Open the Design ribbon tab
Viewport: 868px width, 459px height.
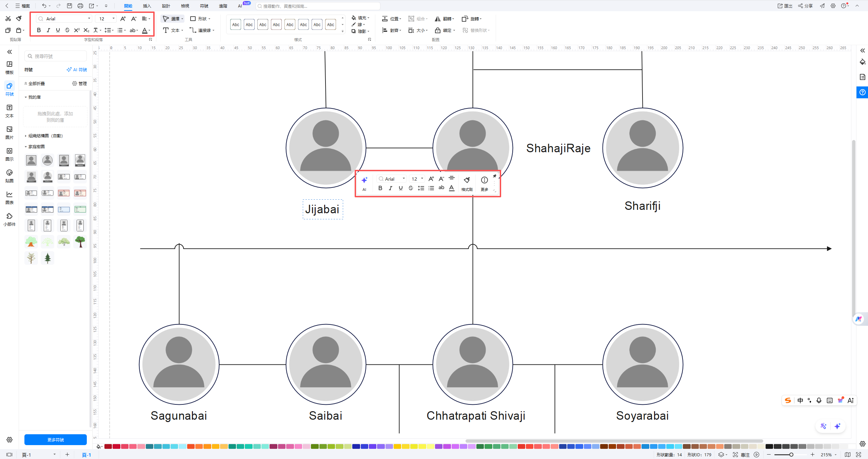tap(166, 6)
